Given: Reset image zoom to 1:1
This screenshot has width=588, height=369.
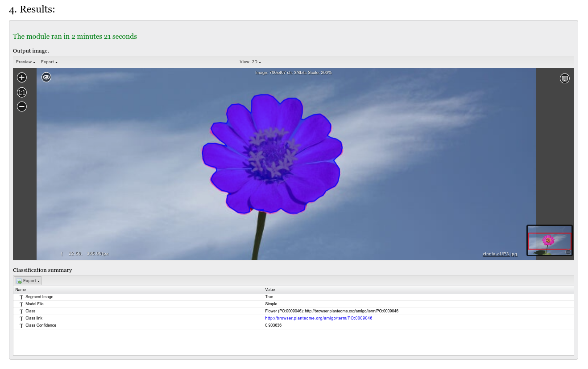Looking at the screenshot, I should point(22,92).
